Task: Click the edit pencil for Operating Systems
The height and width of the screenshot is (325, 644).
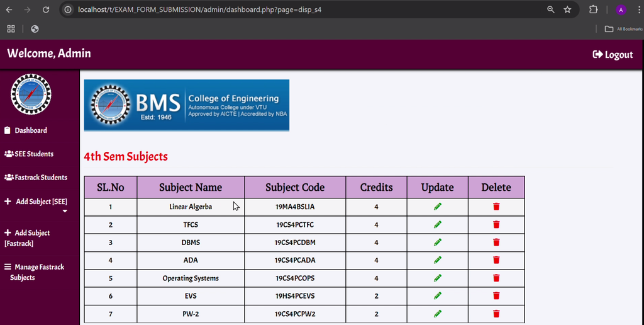Action: click(438, 278)
